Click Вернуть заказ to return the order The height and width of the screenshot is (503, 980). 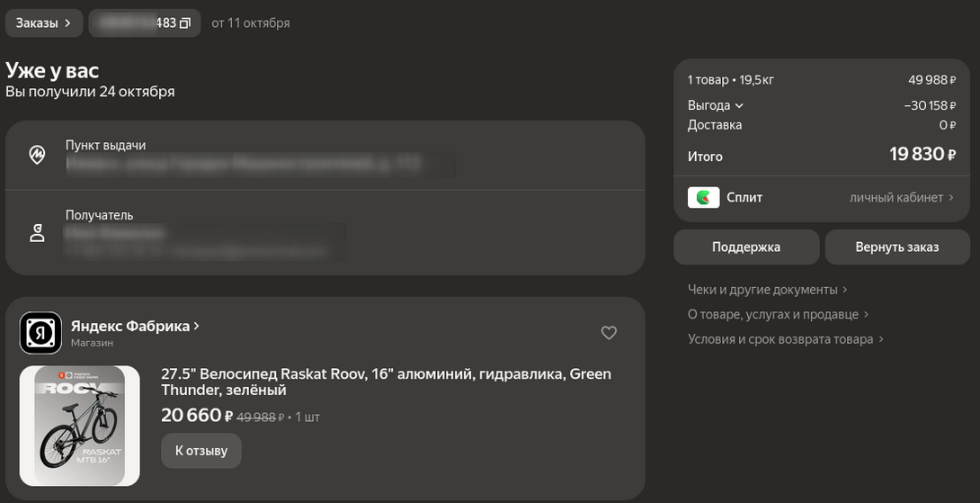[897, 247]
